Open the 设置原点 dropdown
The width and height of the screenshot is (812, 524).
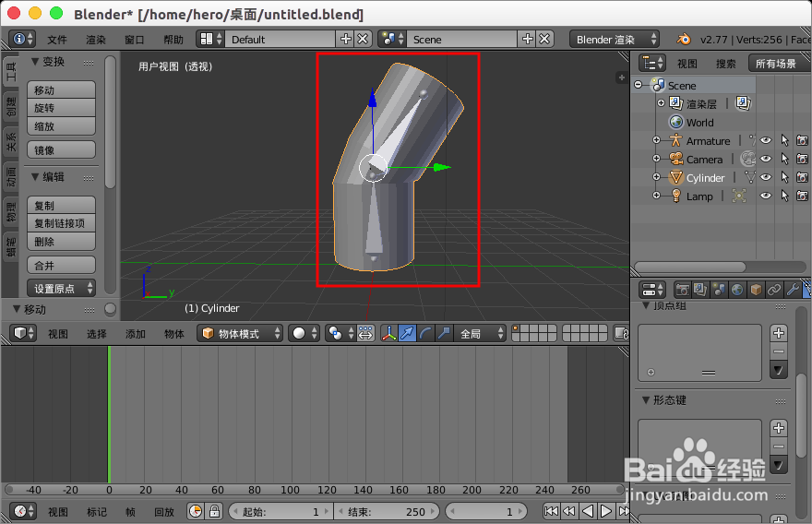pyautogui.click(x=61, y=289)
